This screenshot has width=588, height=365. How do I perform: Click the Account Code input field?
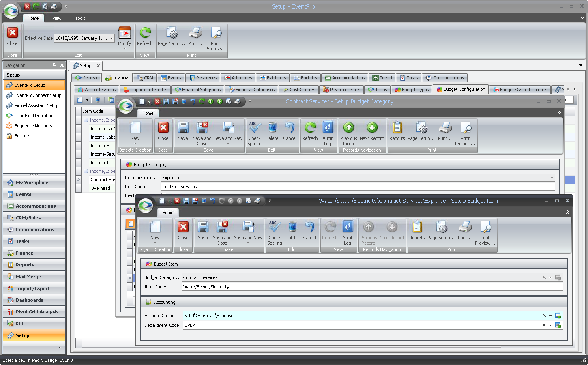(361, 316)
